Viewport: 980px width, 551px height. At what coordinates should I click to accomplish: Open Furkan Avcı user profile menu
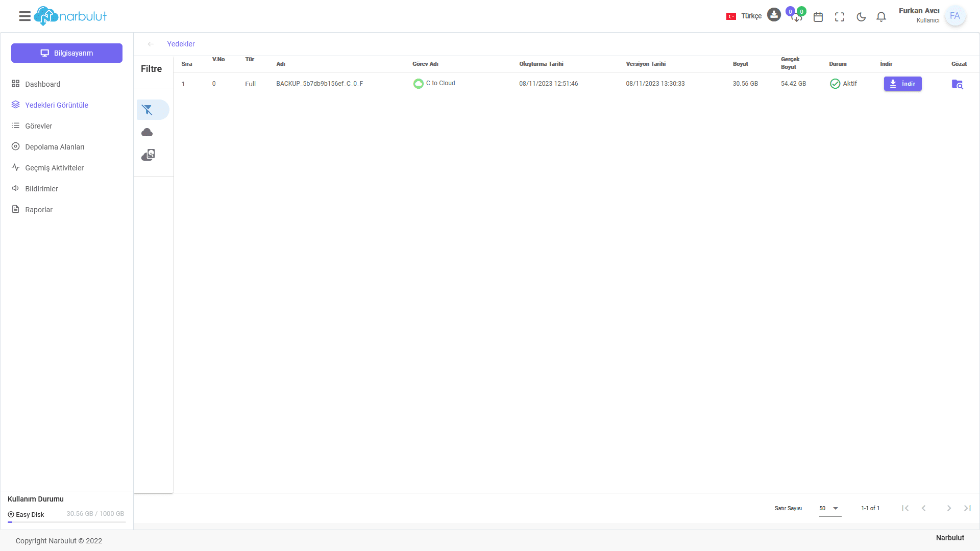pos(954,16)
